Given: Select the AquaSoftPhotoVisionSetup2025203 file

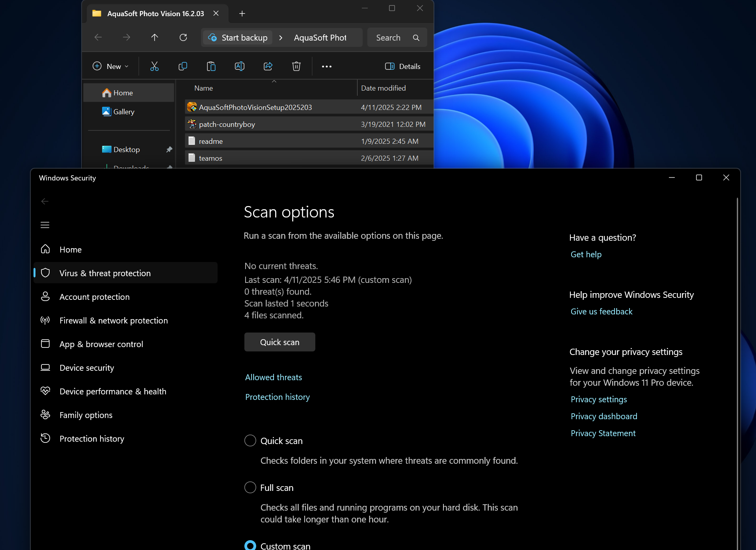Looking at the screenshot, I should pyautogui.click(x=309, y=107).
